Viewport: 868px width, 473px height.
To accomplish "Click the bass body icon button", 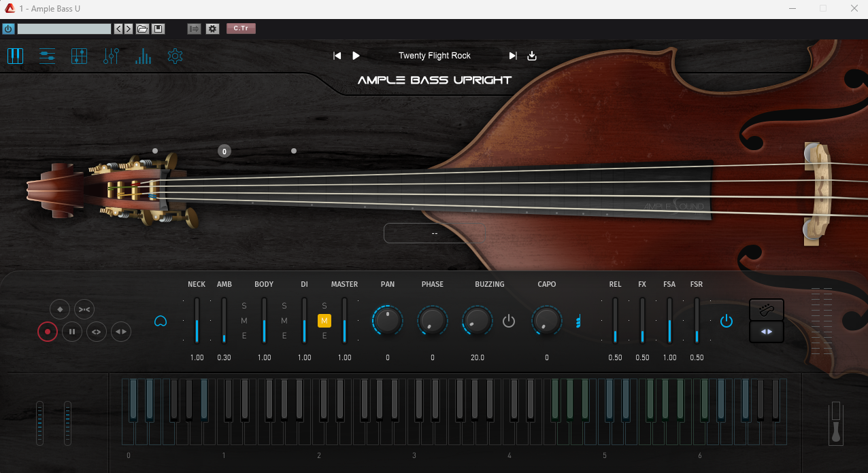I will click(x=767, y=310).
